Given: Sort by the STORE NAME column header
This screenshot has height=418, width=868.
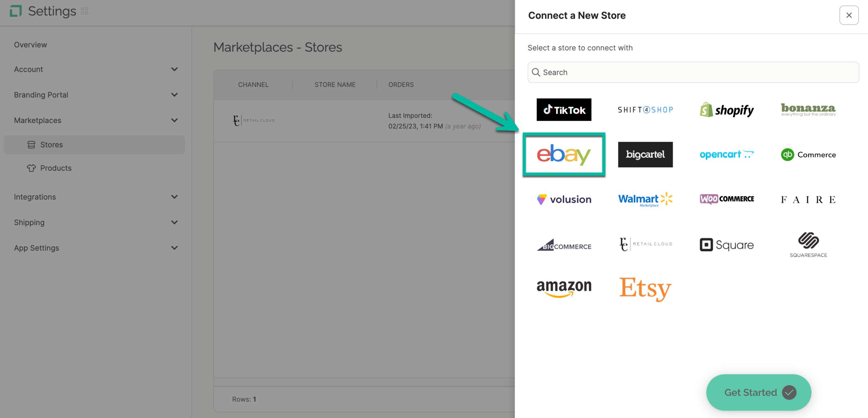Looking at the screenshot, I should (x=335, y=85).
